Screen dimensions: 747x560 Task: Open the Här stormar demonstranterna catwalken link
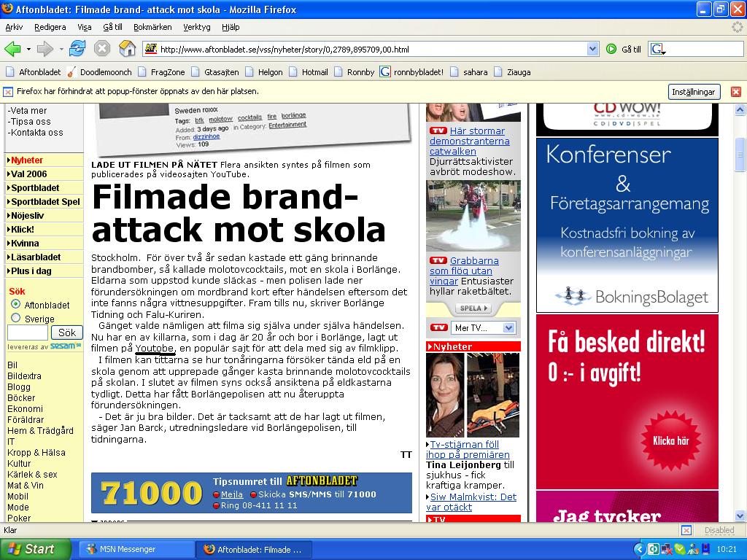pyautogui.click(x=470, y=141)
